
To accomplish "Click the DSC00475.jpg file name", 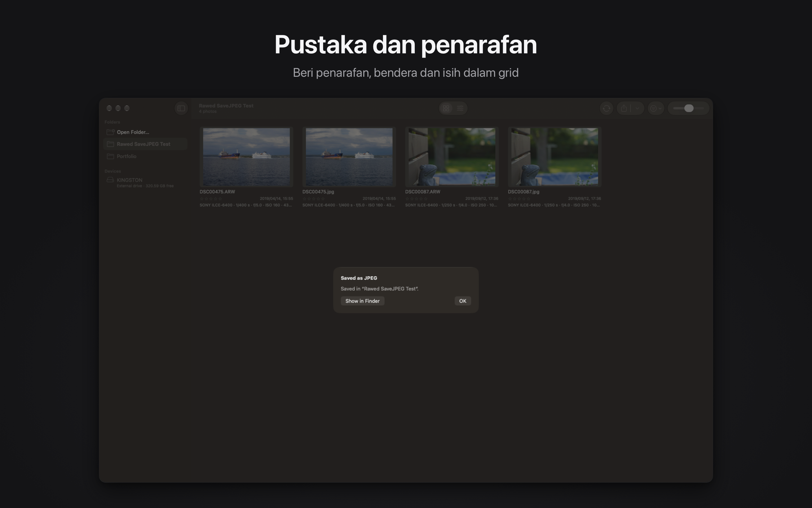I will (318, 192).
